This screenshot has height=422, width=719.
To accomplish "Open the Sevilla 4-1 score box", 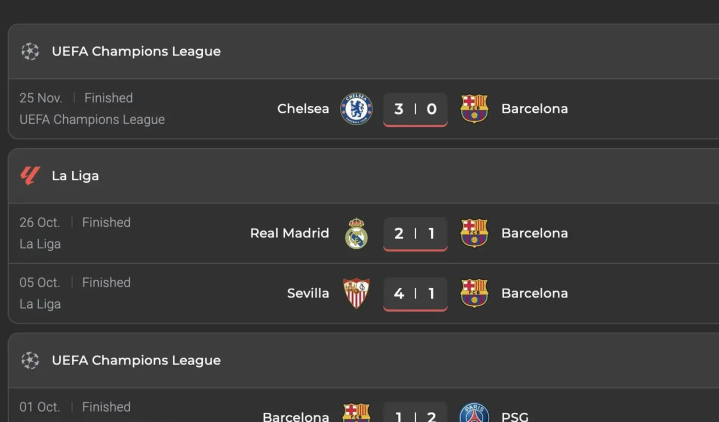I will [415, 294].
